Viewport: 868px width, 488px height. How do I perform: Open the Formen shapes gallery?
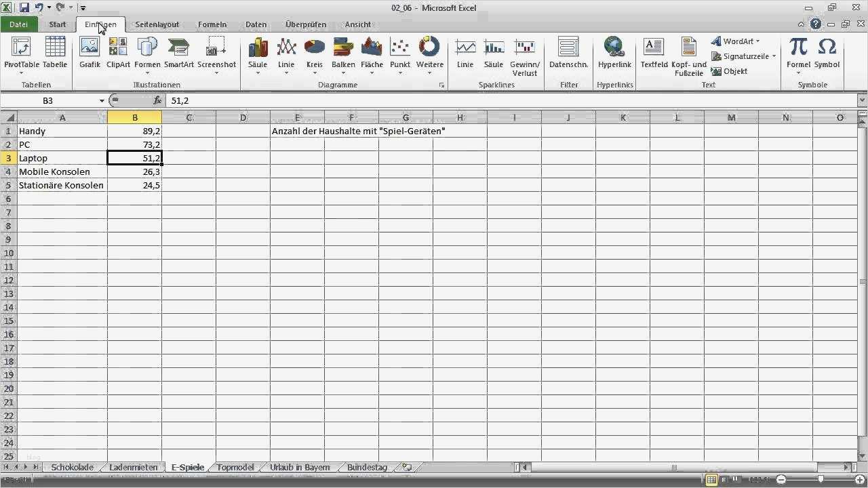pos(147,54)
